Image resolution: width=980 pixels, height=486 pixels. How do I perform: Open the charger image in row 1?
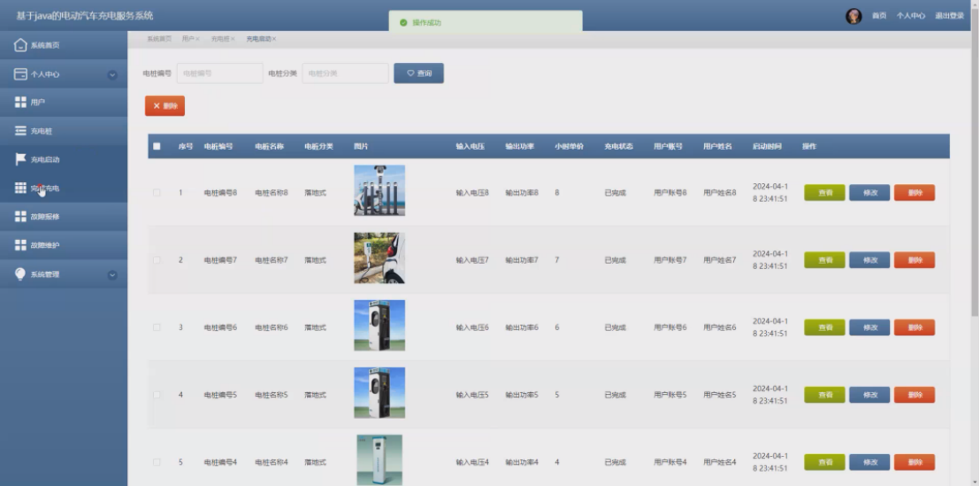[379, 191]
